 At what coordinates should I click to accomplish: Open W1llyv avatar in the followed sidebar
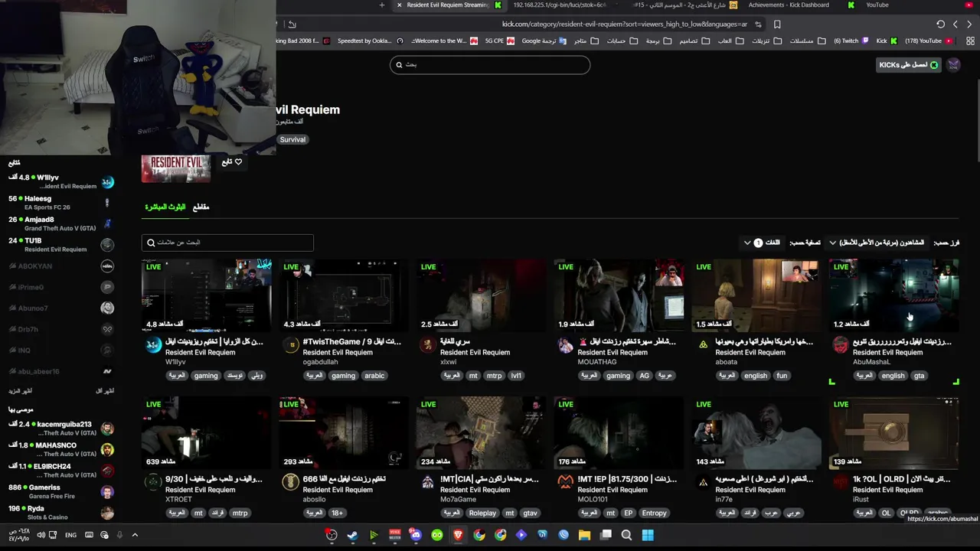[x=107, y=182]
